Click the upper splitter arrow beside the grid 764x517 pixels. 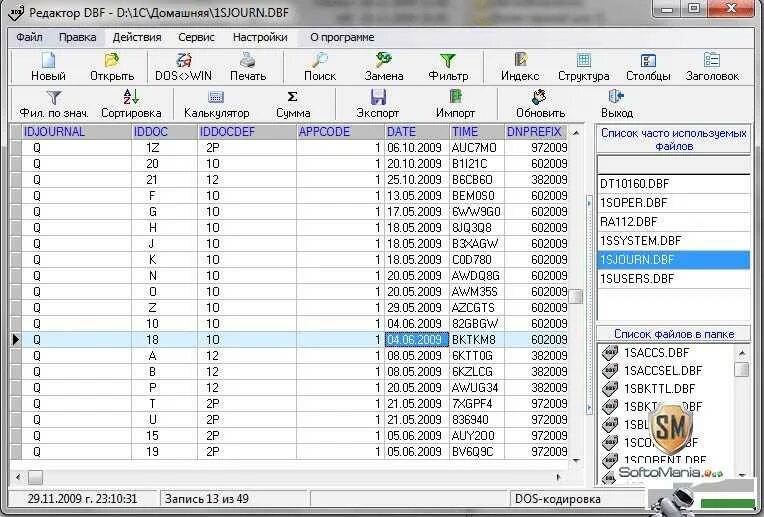point(589,203)
